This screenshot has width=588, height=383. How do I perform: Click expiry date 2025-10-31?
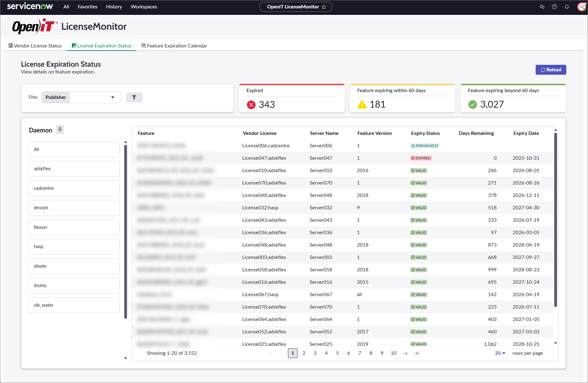(x=526, y=158)
